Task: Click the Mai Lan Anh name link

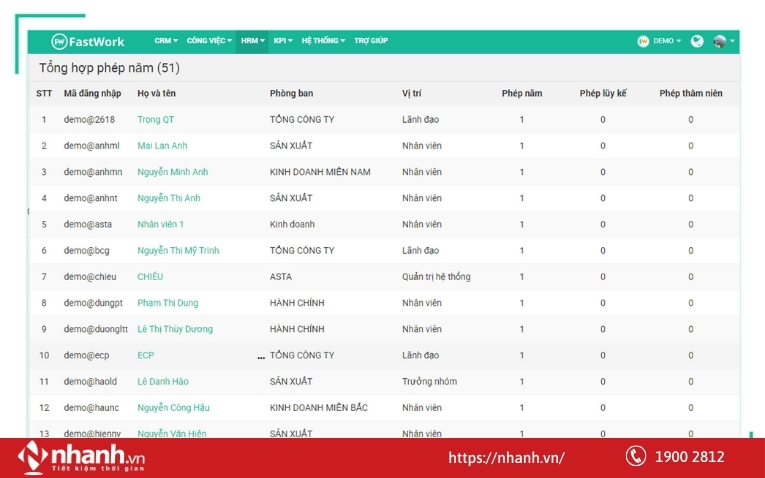Action: [161, 146]
